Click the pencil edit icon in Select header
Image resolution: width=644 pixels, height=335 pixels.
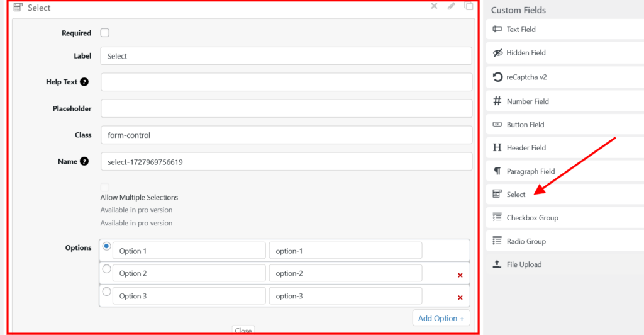click(451, 6)
